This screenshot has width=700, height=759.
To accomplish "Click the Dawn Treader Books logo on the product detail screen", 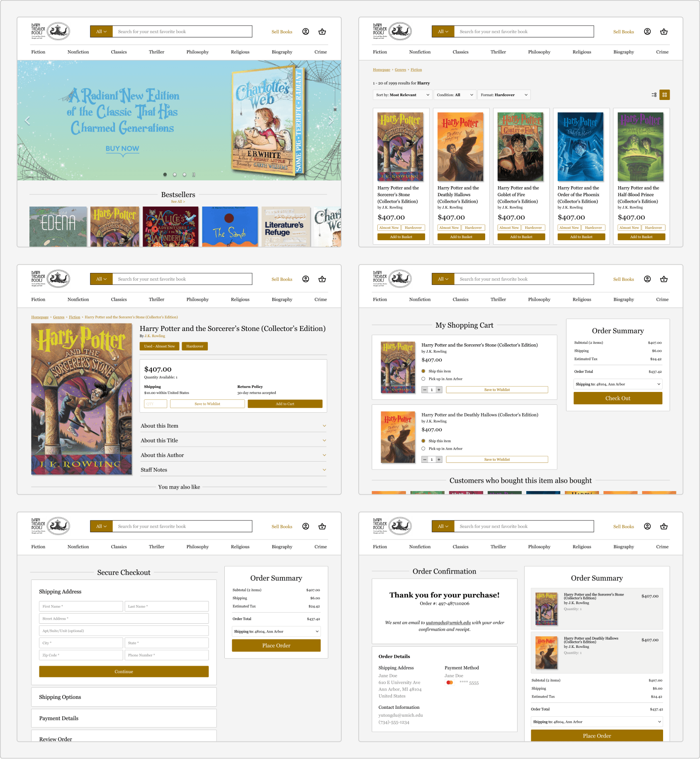I will 51,279.
